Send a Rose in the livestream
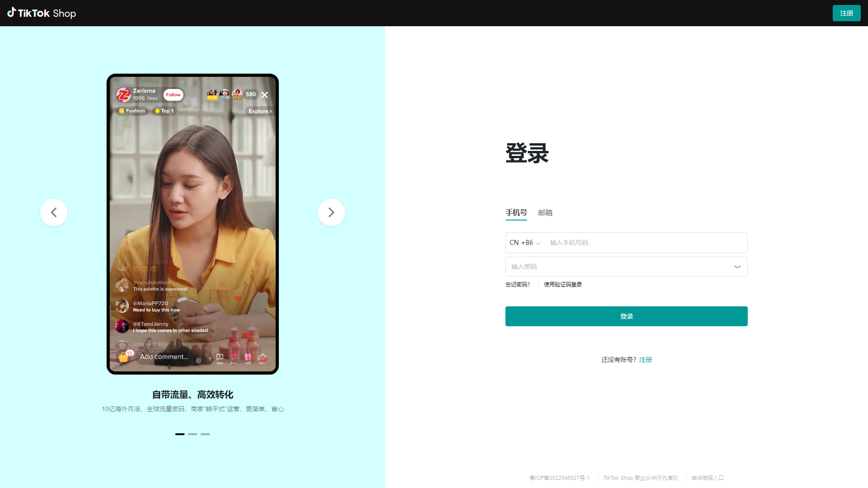Image resolution: width=868 pixels, height=488 pixels. pyautogui.click(x=234, y=357)
